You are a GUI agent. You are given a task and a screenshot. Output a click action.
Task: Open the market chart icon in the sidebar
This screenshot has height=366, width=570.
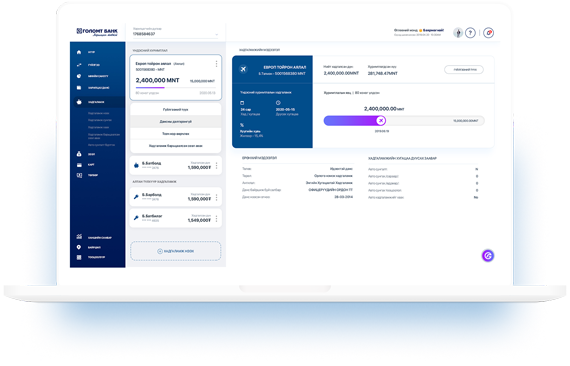(x=79, y=237)
